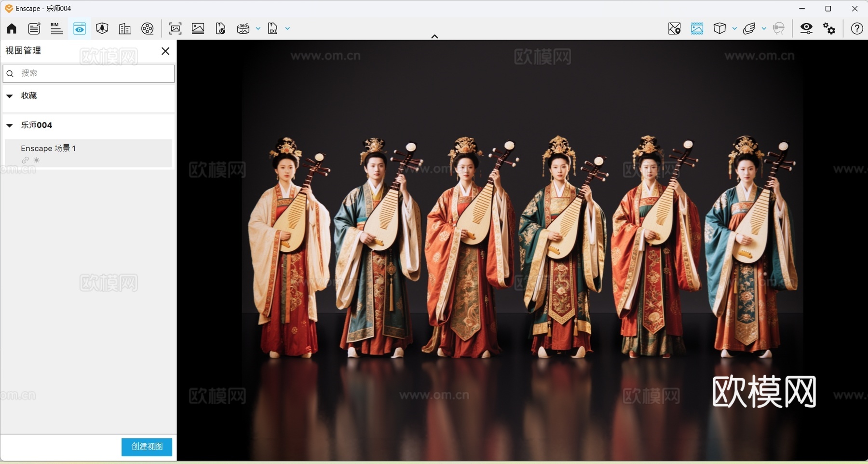Open the building site context icon
The width and height of the screenshot is (868, 464).
pyautogui.click(x=124, y=28)
